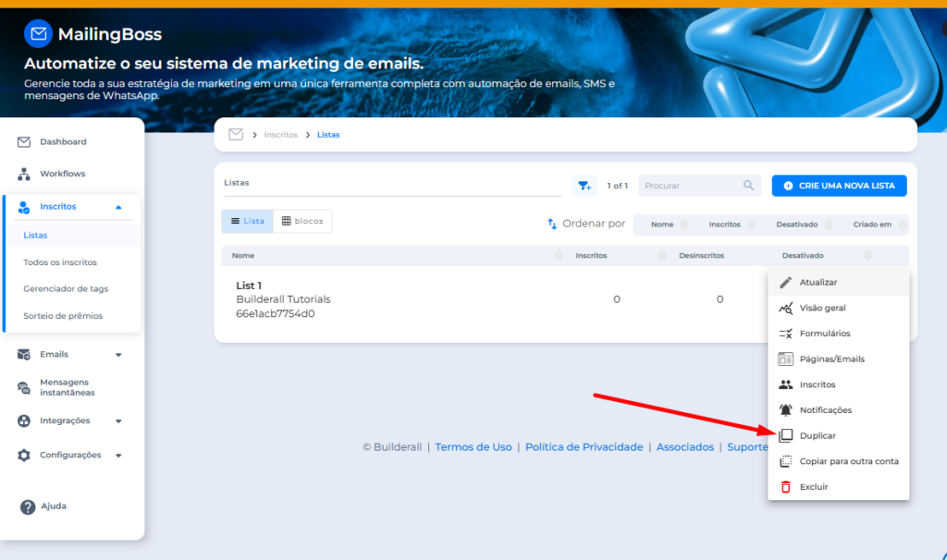Click Crie uma nova lista button

[x=839, y=186]
